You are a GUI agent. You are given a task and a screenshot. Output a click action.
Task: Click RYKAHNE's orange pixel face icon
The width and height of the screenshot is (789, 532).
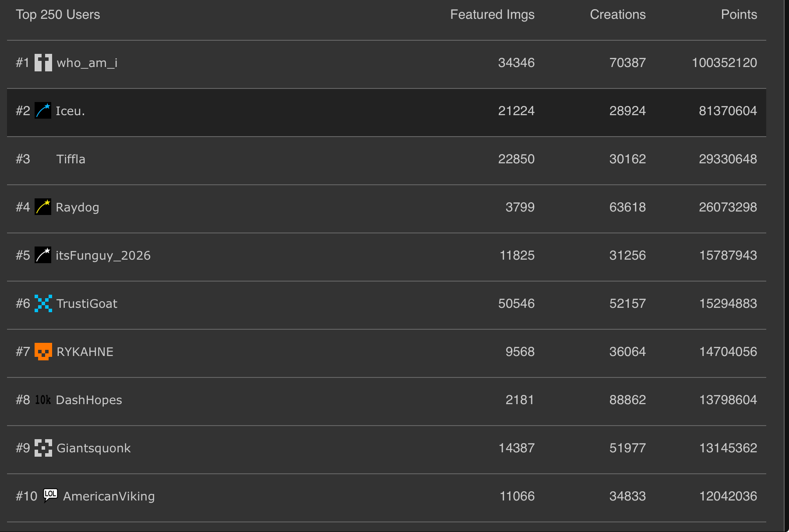tap(43, 352)
